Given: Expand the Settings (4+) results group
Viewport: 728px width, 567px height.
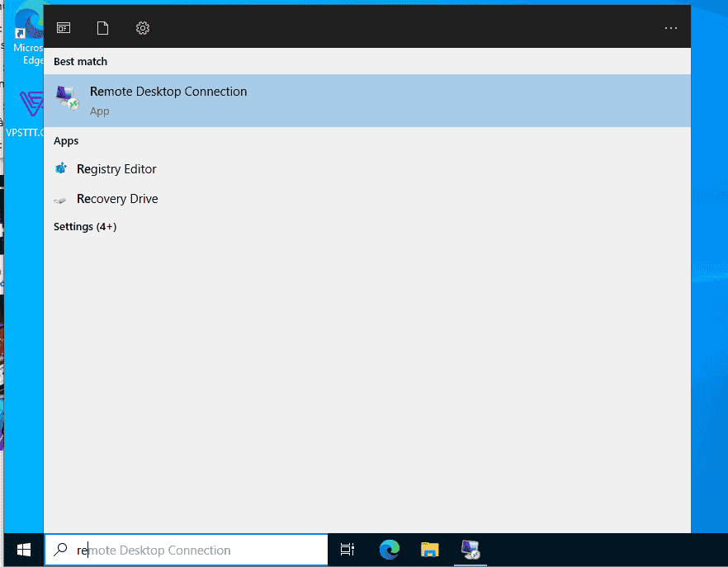Looking at the screenshot, I should pyautogui.click(x=85, y=227).
